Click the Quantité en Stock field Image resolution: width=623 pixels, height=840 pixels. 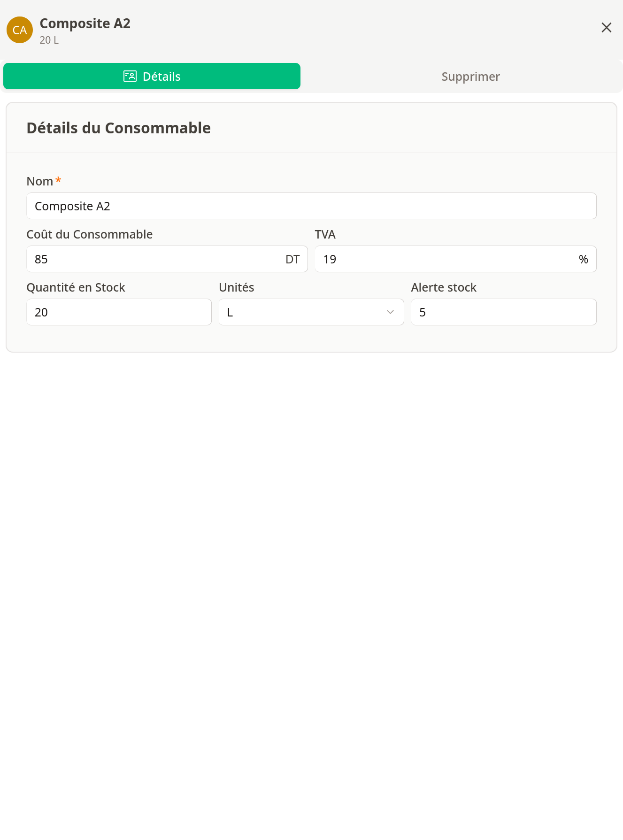click(119, 312)
